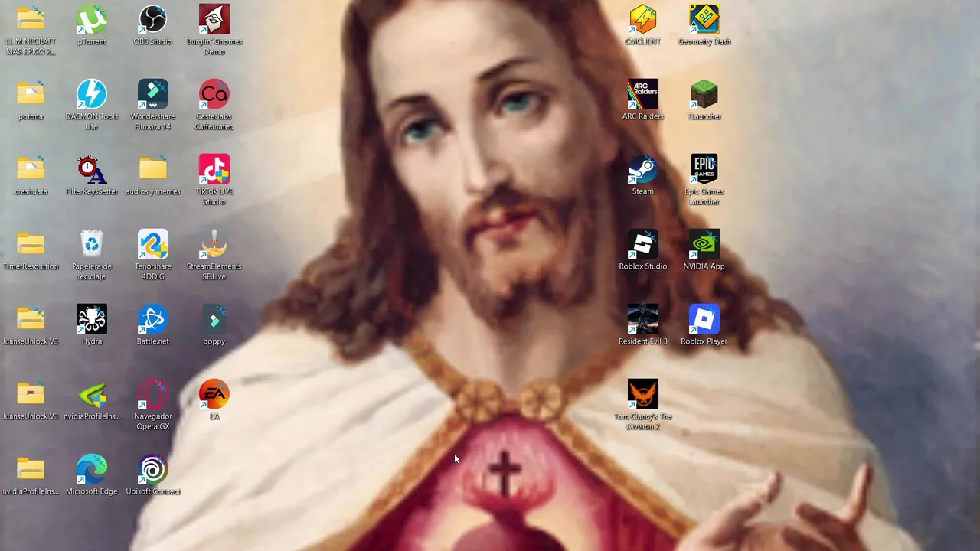Launch the TikTok LIVE Studio shortcut
Image resolution: width=980 pixels, height=551 pixels.
tap(214, 170)
